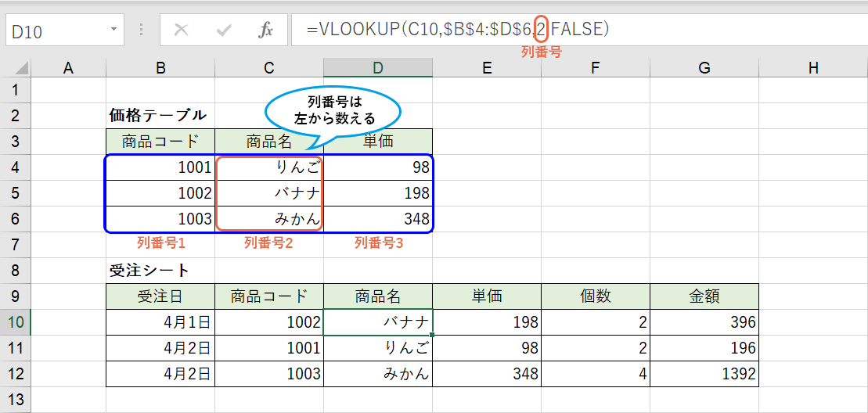868x413 pixels.
Task: Click cell containing りんご in price table
Action: click(269, 167)
